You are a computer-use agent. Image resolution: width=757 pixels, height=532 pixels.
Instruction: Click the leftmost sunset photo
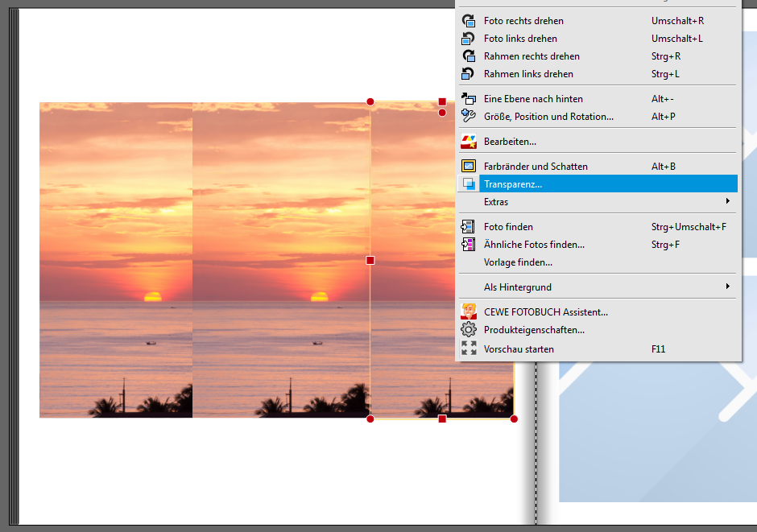(x=115, y=259)
